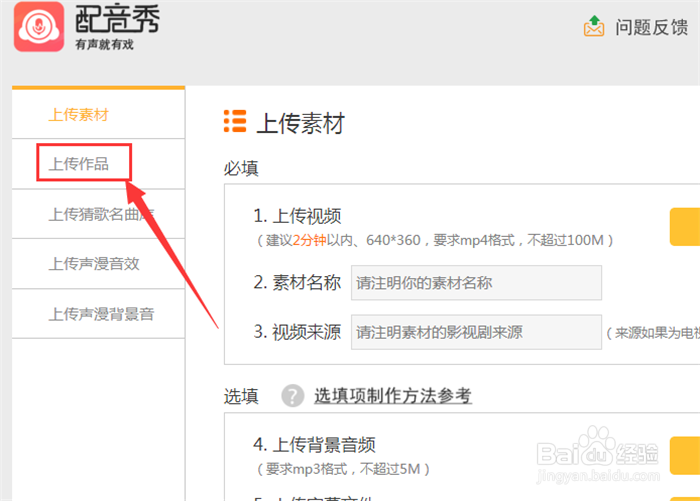The width and height of the screenshot is (700, 501).
Task: Click the 必填 section label
Action: point(241,168)
